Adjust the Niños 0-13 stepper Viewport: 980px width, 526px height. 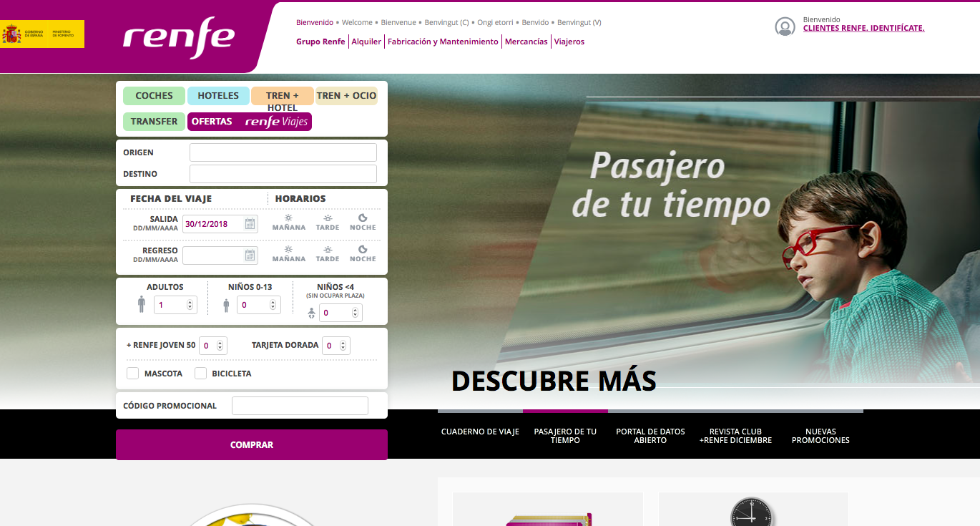[x=273, y=305]
